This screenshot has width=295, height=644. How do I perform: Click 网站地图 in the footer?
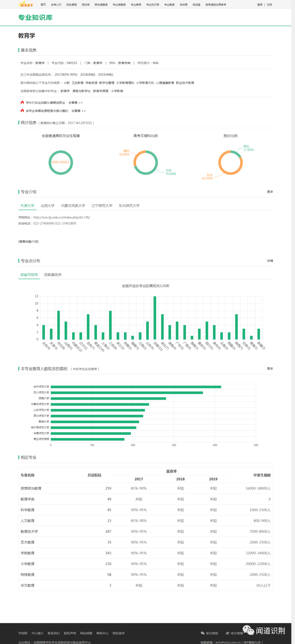coord(86,633)
